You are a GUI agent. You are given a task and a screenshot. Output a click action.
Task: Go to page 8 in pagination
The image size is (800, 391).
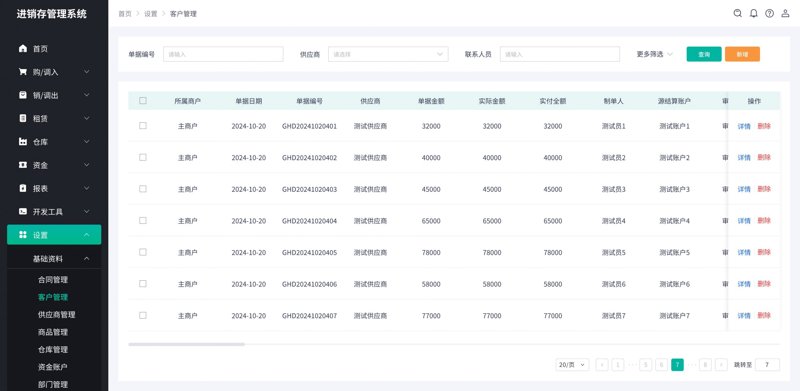(x=706, y=364)
